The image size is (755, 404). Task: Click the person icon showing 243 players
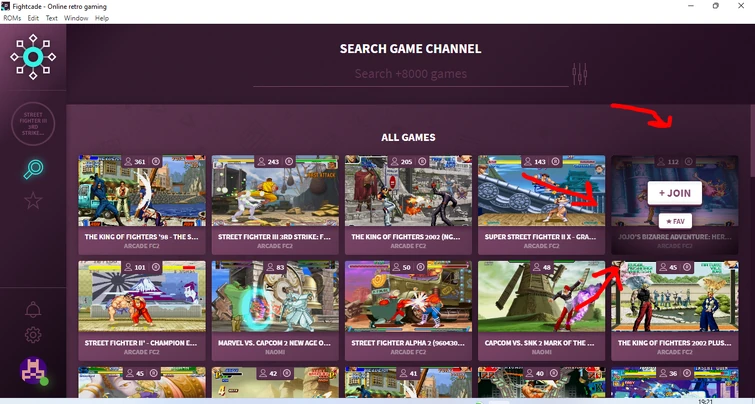262,162
